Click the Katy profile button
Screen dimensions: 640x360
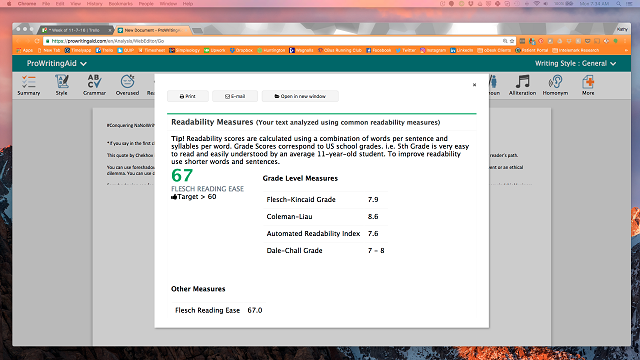[x=622, y=29]
